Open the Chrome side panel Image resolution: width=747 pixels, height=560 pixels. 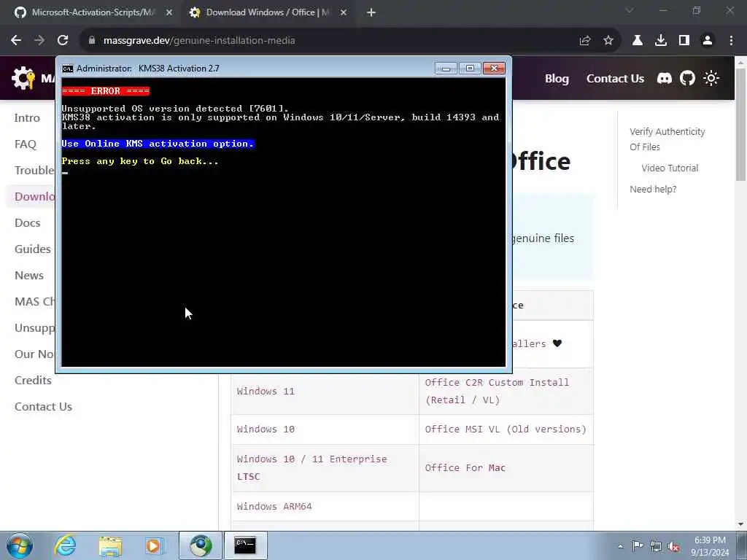pyautogui.click(x=684, y=41)
